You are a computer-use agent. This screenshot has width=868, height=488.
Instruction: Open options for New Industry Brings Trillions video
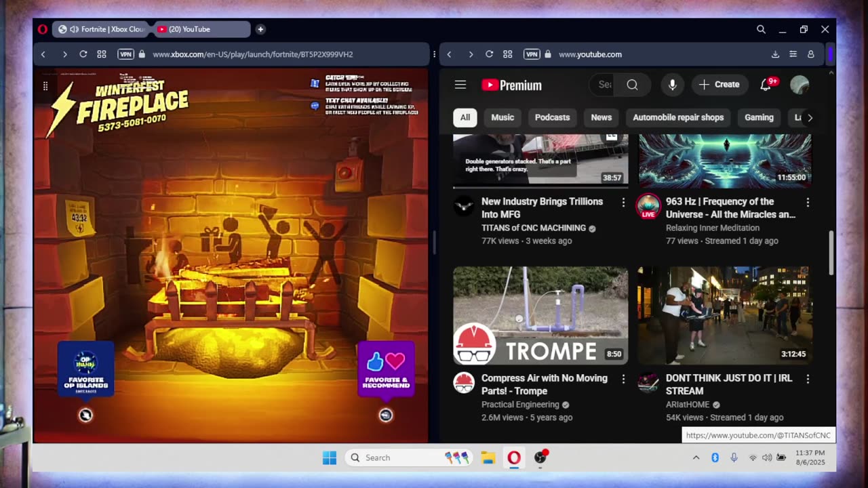point(623,202)
